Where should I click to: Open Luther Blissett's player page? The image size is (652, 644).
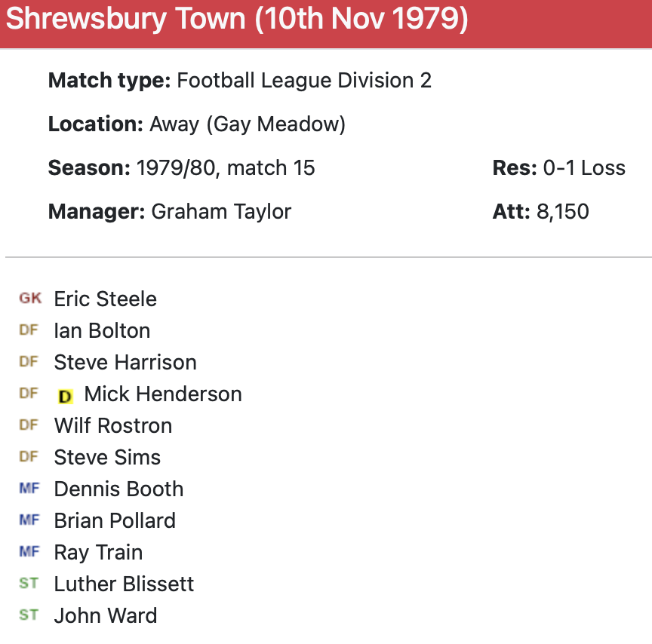(x=125, y=584)
